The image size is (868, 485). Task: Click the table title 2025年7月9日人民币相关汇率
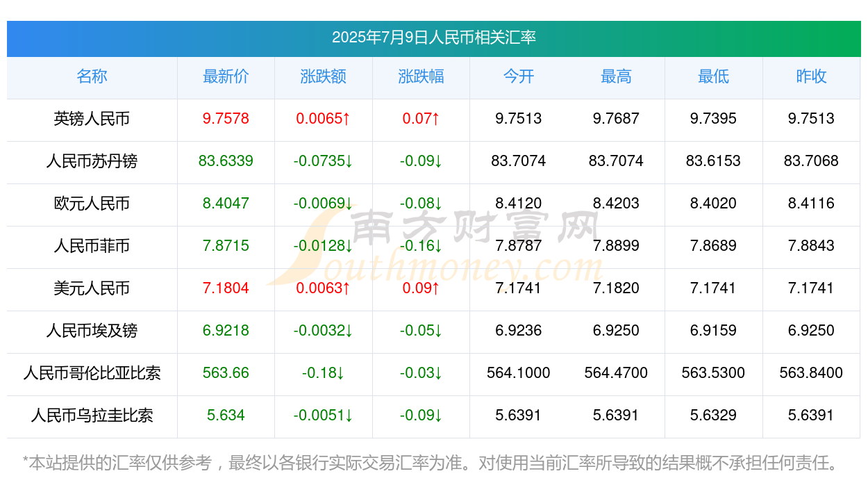[x=434, y=38]
